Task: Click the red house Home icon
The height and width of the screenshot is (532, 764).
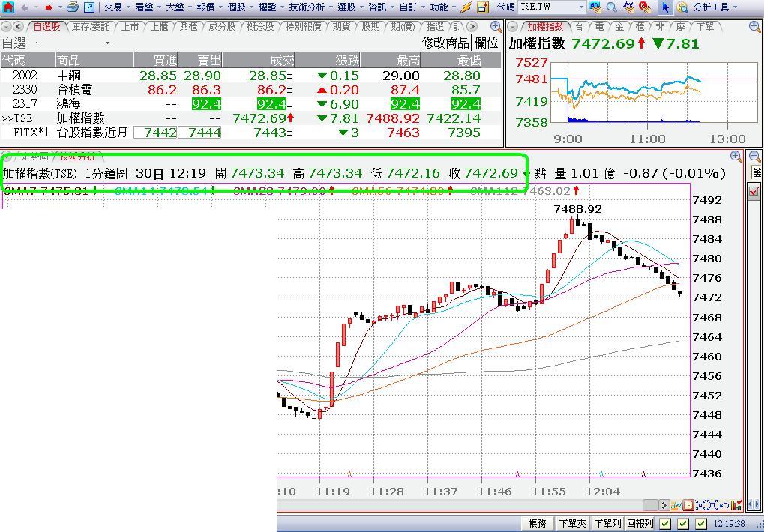Action: pyautogui.click(x=7, y=7)
